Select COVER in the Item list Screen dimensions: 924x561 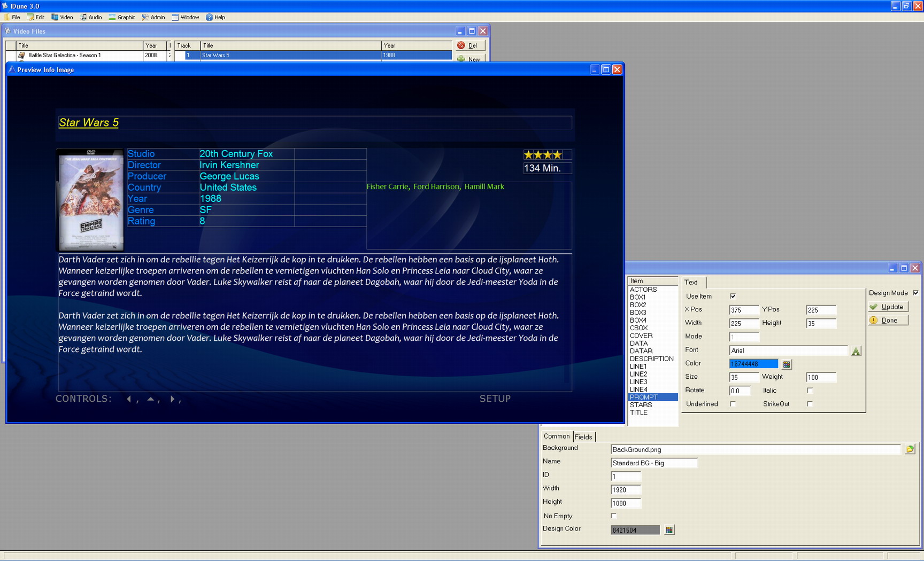point(653,336)
